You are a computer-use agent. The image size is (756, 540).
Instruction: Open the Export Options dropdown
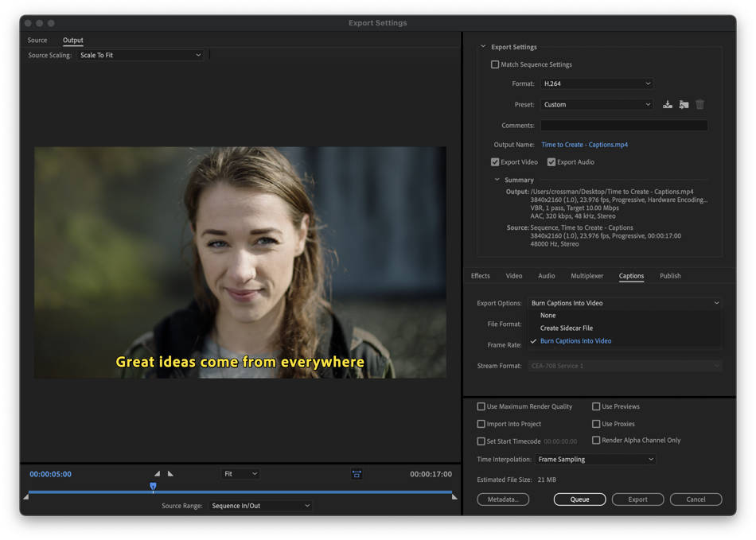click(625, 303)
